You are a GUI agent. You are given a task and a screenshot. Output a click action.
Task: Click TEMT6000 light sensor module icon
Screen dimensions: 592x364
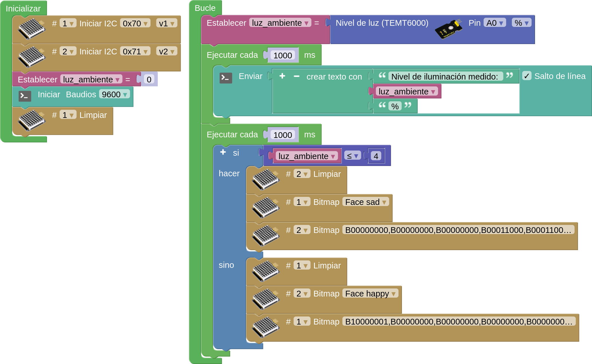pyautogui.click(x=448, y=29)
